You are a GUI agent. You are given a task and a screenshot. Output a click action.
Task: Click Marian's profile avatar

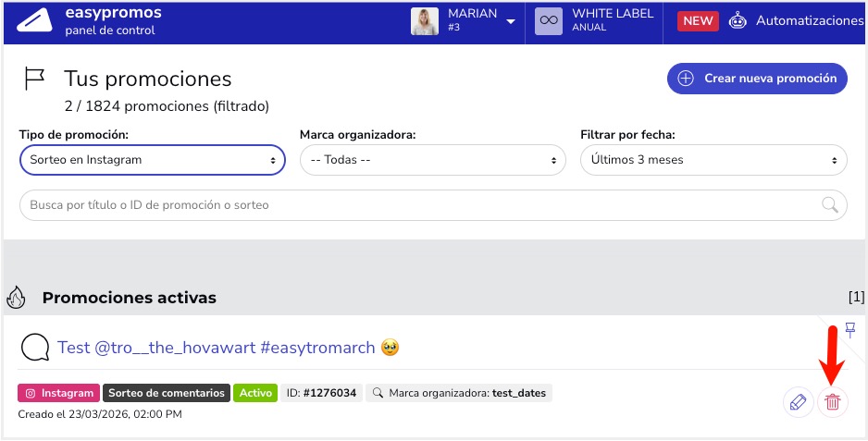(x=425, y=20)
